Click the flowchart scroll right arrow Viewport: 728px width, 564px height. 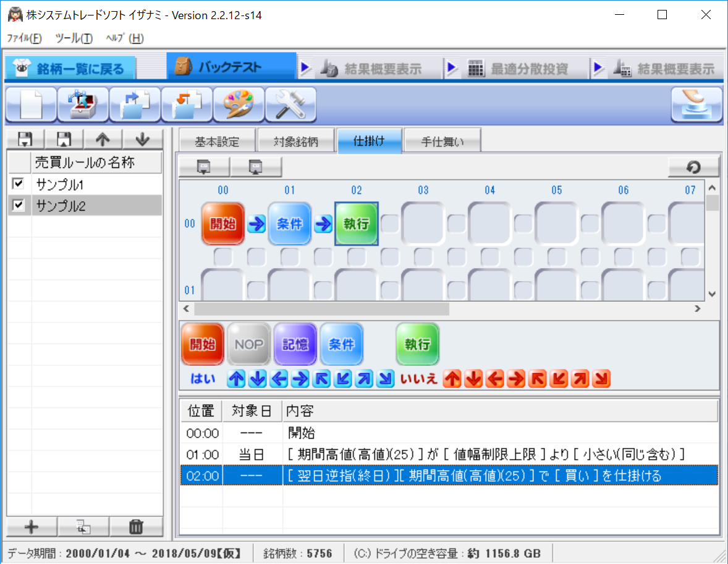697,309
